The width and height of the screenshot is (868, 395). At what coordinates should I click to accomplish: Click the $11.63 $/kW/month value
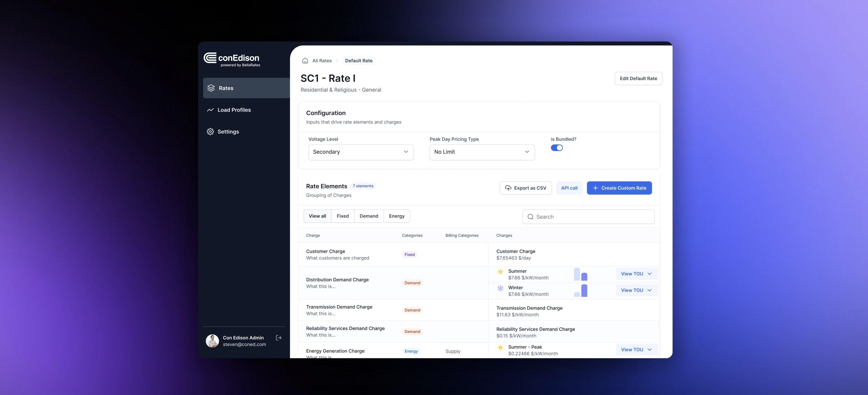517,315
